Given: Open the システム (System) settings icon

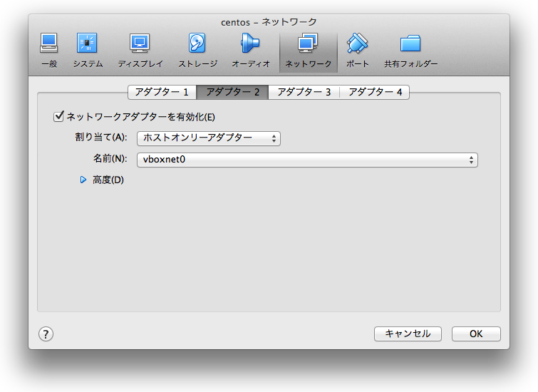Looking at the screenshot, I should [88, 51].
